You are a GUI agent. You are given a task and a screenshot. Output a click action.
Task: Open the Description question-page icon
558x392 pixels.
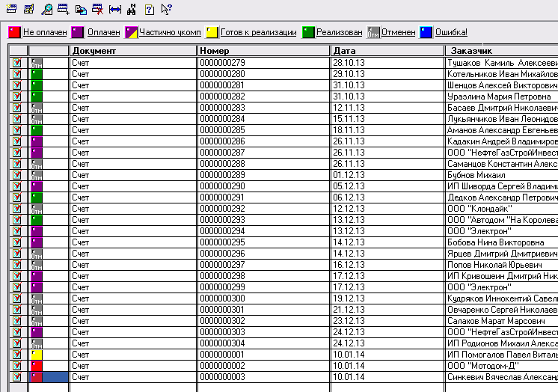[x=150, y=9]
